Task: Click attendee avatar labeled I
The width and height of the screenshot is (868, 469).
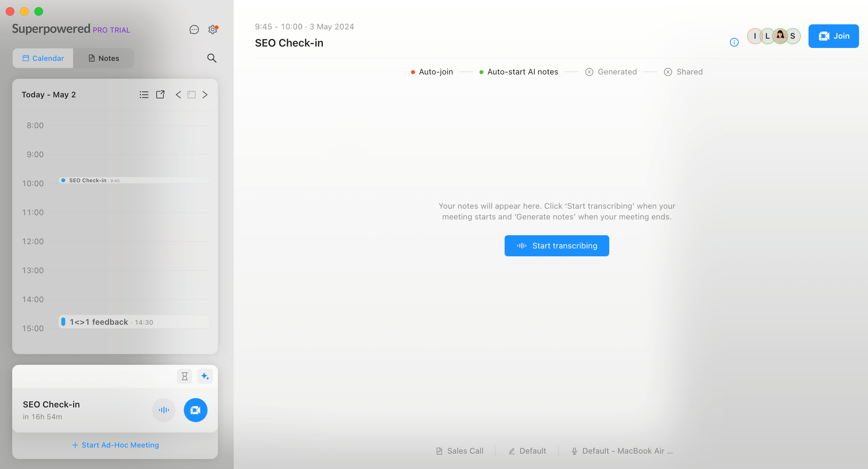Action: pos(755,36)
